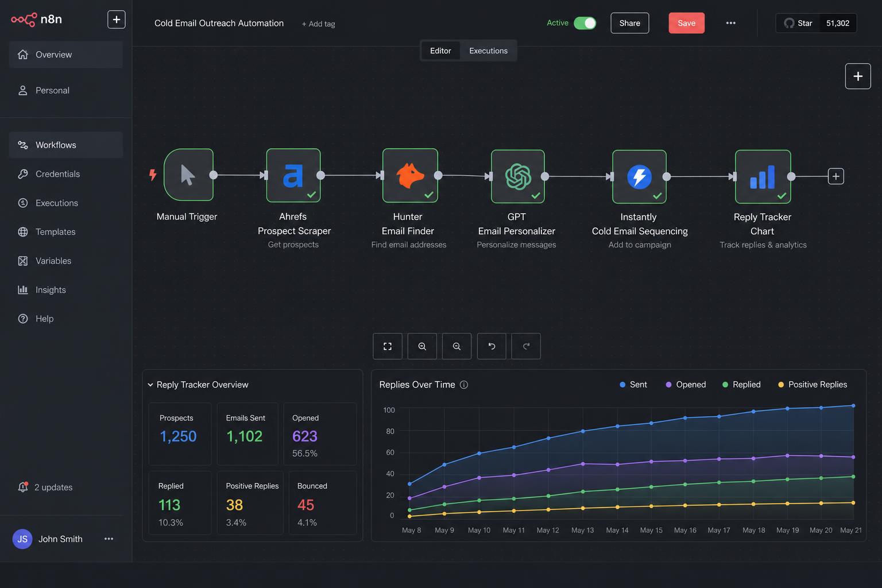The image size is (882, 588).
Task: Zoom in the canvas
Action: pyautogui.click(x=422, y=346)
